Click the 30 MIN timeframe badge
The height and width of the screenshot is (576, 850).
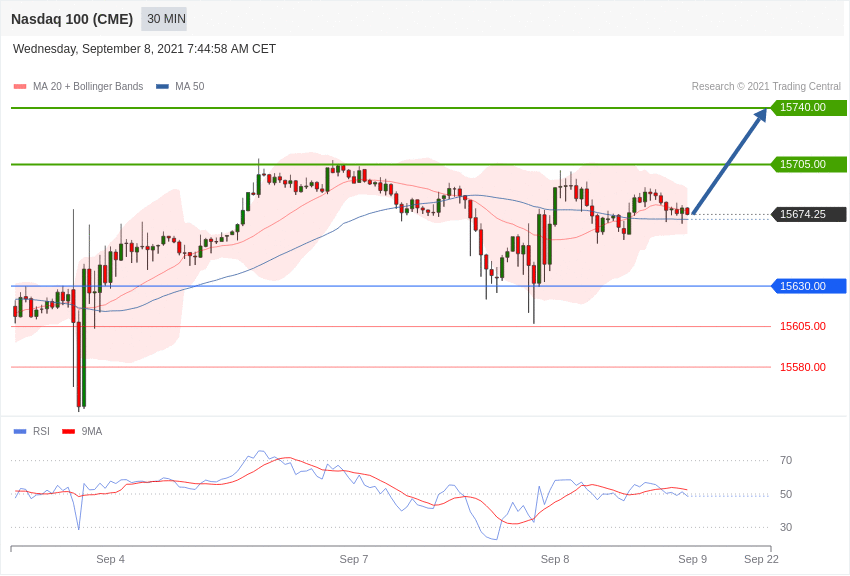tap(164, 19)
